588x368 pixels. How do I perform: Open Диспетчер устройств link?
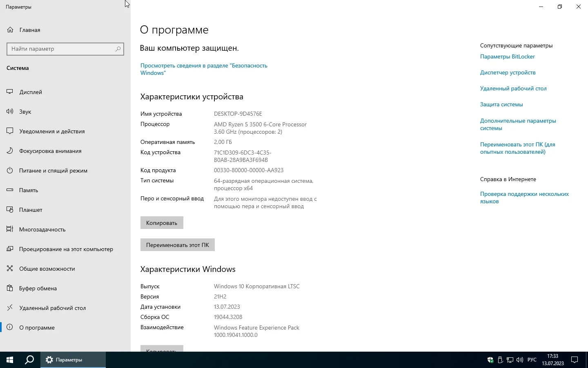pyautogui.click(x=508, y=73)
